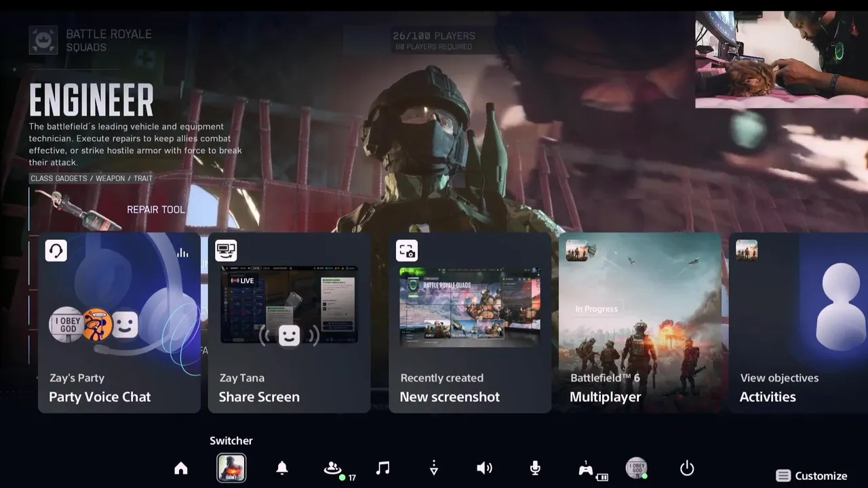Open Battlefield 6 Multiplayer card
Viewport: 868px width, 488px height.
pyautogui.click(x=640, y=323)
